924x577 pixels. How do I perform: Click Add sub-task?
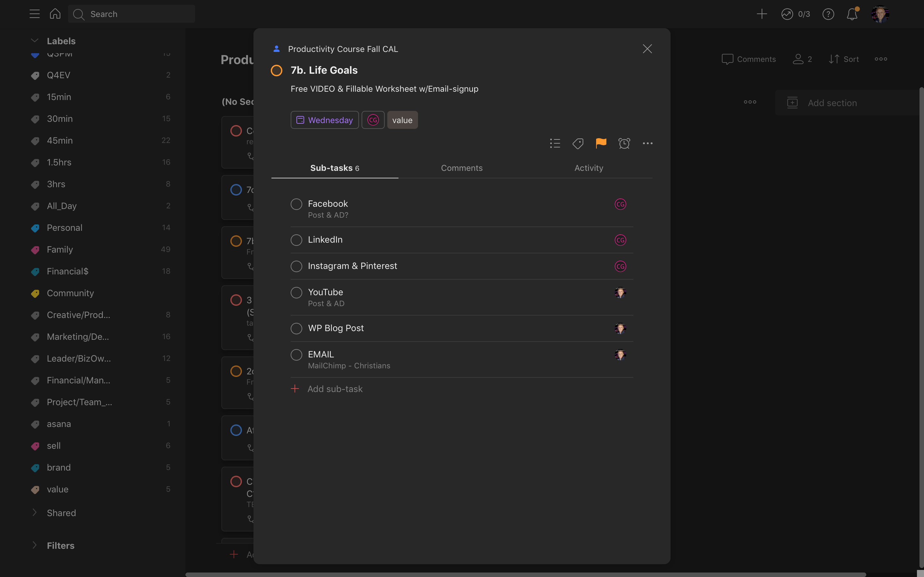click(335, 389)
